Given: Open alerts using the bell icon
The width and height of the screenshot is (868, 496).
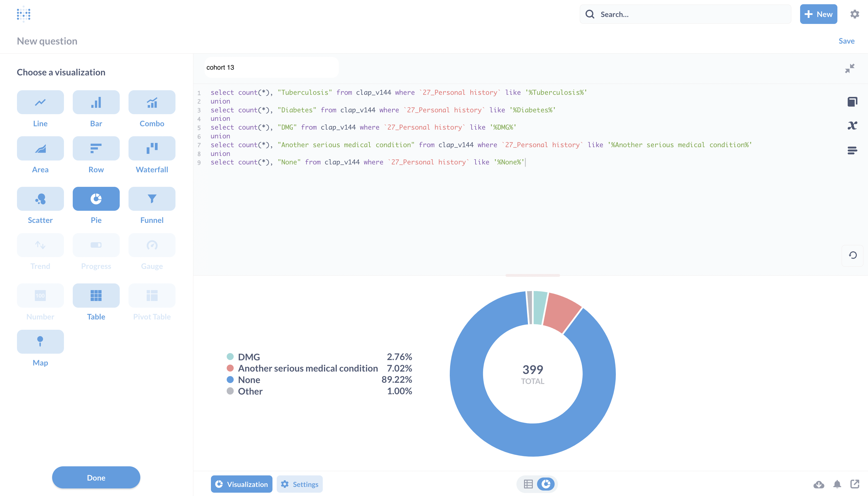Looking at the screenshot, I should click(837, 484).
